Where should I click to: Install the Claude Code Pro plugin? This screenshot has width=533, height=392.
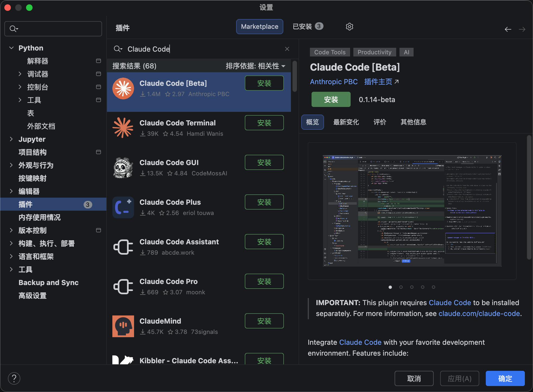point(264,282)
